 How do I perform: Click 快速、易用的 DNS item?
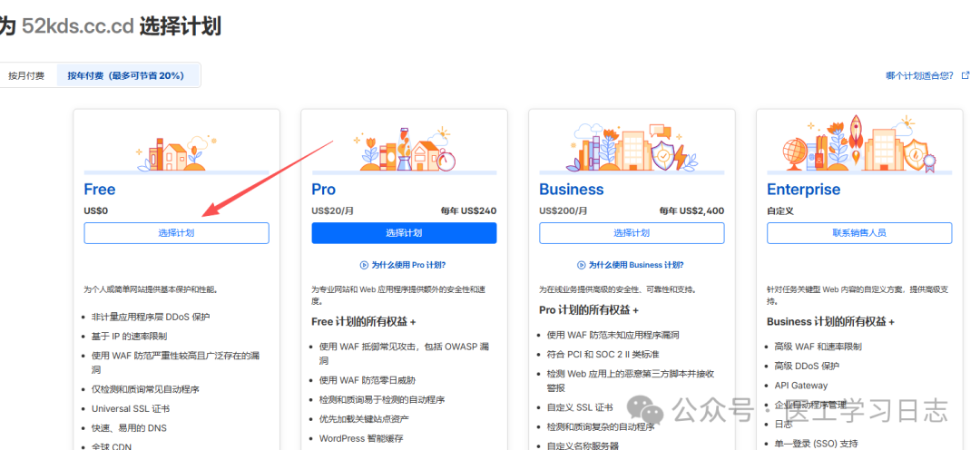(129, 428)
